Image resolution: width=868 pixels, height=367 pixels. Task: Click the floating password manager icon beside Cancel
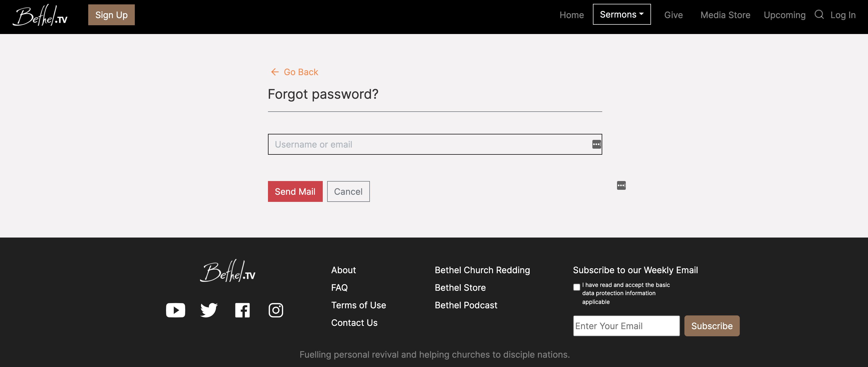[621, 185]
